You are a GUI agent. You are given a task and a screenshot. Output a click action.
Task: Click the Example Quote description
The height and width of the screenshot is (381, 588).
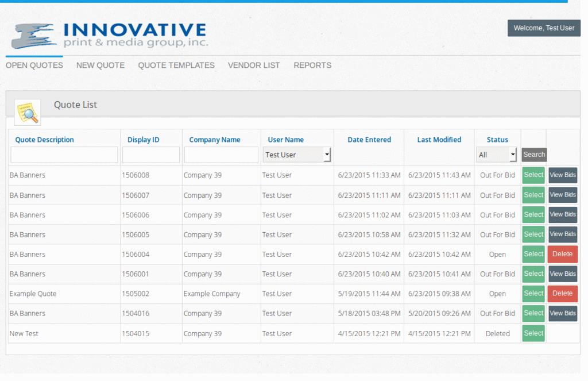[33, 294]
